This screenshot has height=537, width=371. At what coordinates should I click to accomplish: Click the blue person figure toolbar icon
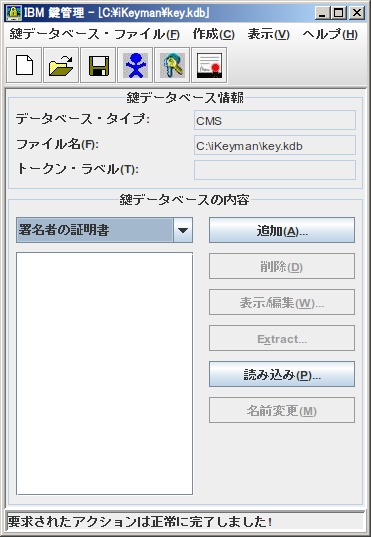tap(135, 65)
